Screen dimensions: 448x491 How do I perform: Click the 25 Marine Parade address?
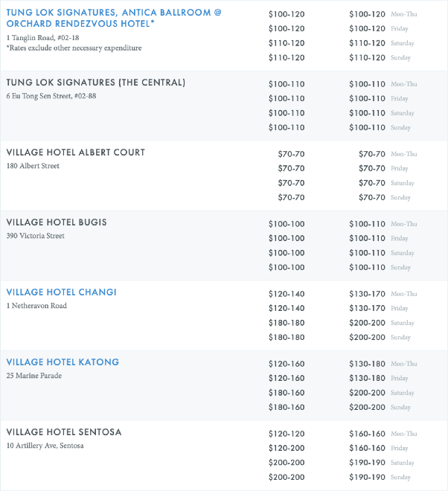(34, 376)
